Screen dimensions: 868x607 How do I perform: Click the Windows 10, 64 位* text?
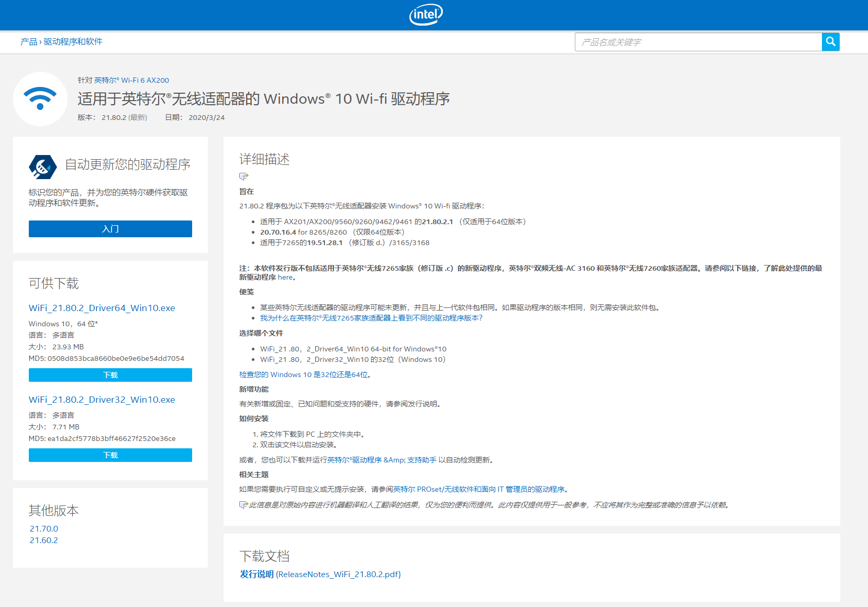pos(63,324)
